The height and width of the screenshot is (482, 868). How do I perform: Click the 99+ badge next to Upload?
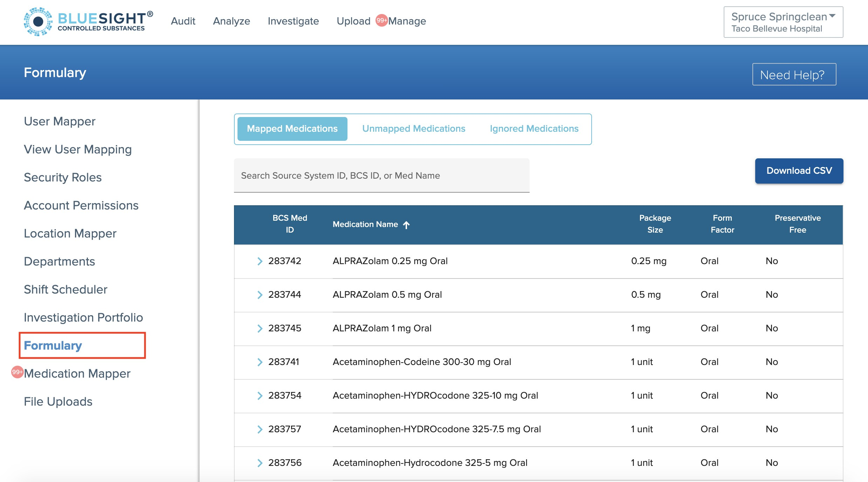[381, 20]
